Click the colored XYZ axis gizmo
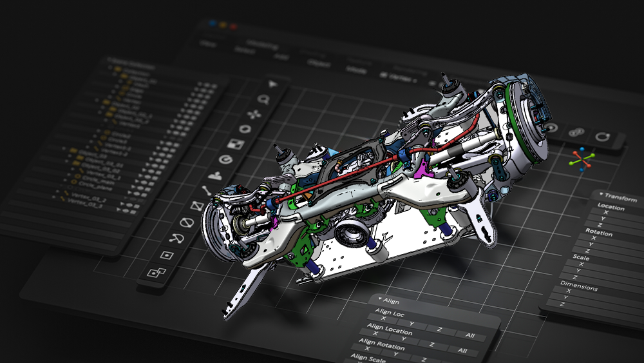 click(582, 159)
